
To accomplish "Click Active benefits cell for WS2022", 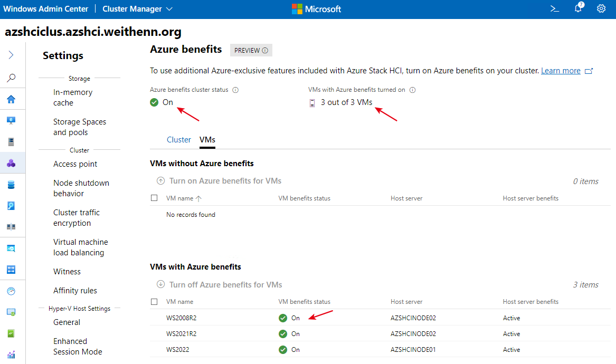I will pos(511,350).
